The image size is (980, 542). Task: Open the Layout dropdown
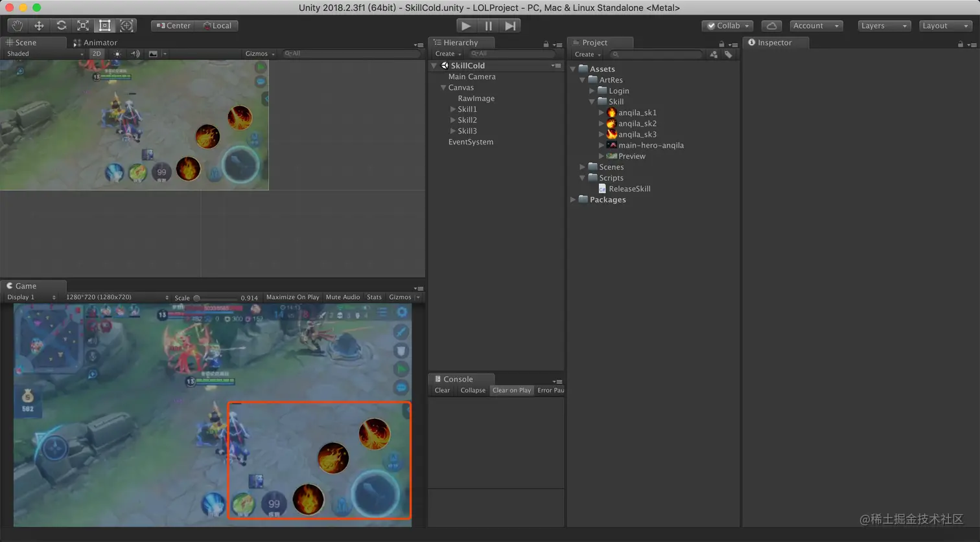point(946,26)
